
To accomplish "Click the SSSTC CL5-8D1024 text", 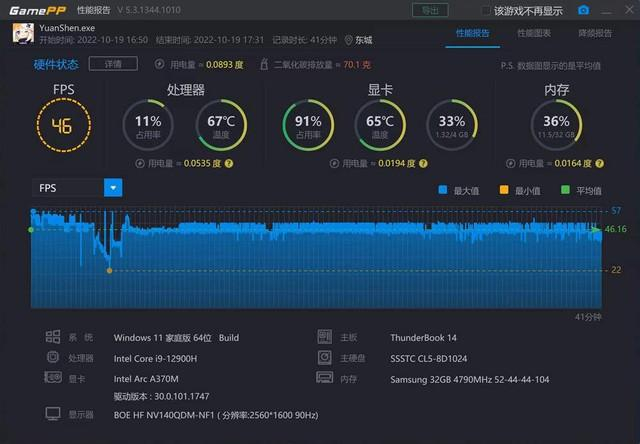I will (x=429, y=359).
